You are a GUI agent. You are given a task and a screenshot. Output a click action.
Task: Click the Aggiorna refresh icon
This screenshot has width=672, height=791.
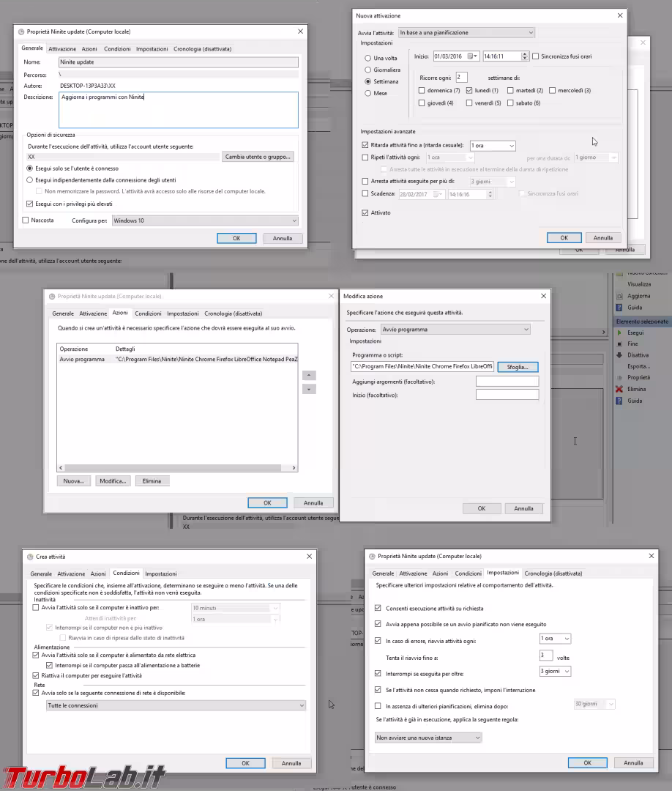pos(619,296)
